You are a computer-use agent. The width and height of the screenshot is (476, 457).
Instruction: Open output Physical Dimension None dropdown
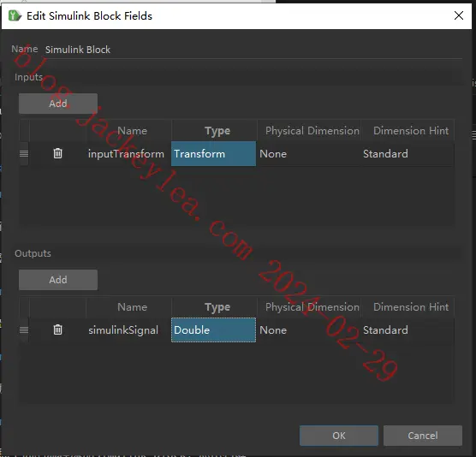pyautogui.click(x=308, y=329)
